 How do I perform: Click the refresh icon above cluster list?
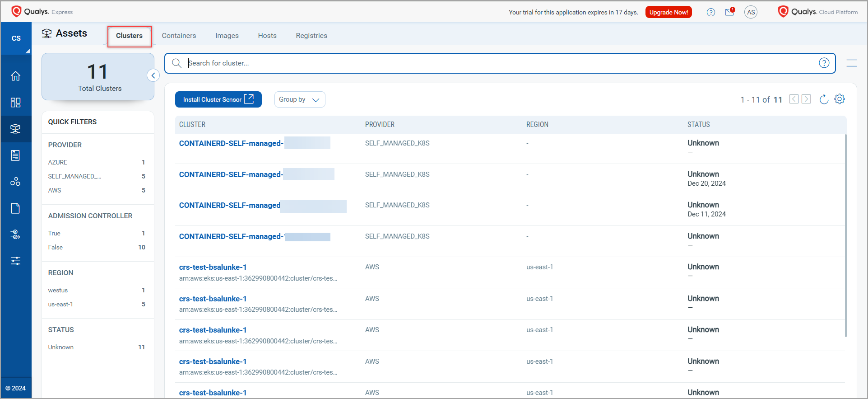pos(824,99)
